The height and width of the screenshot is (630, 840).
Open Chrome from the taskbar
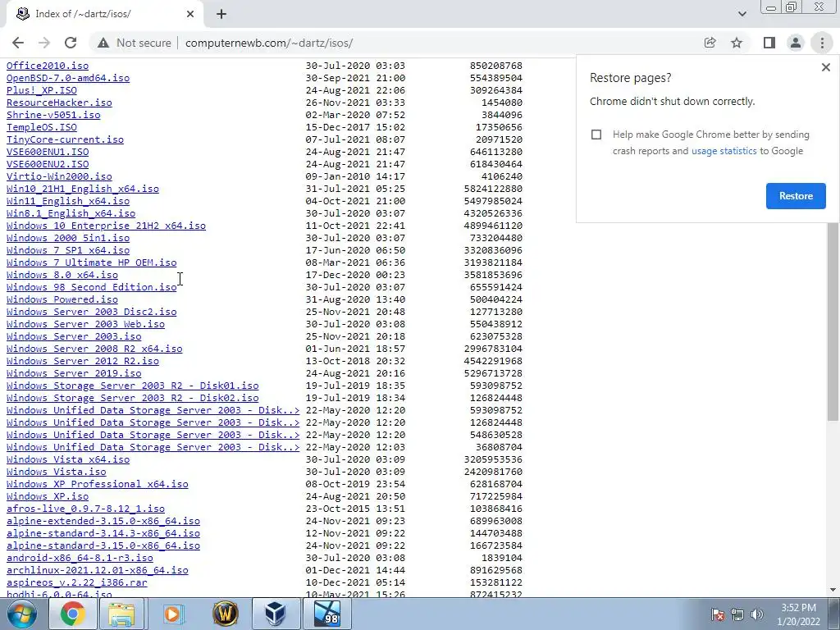[72, 614]
